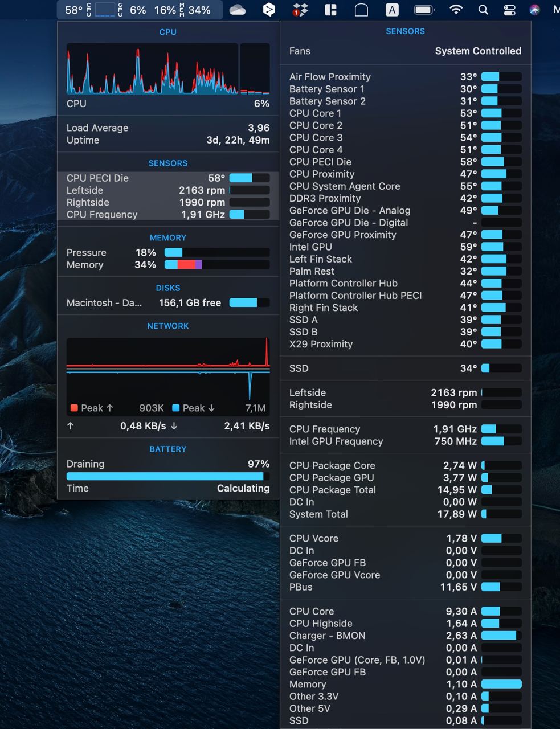Image resolution: width=560 pixels, height=729 pixels.
Task: Select the GeForce GPU Die - Digital row
Action: click(x=405, y=223)
